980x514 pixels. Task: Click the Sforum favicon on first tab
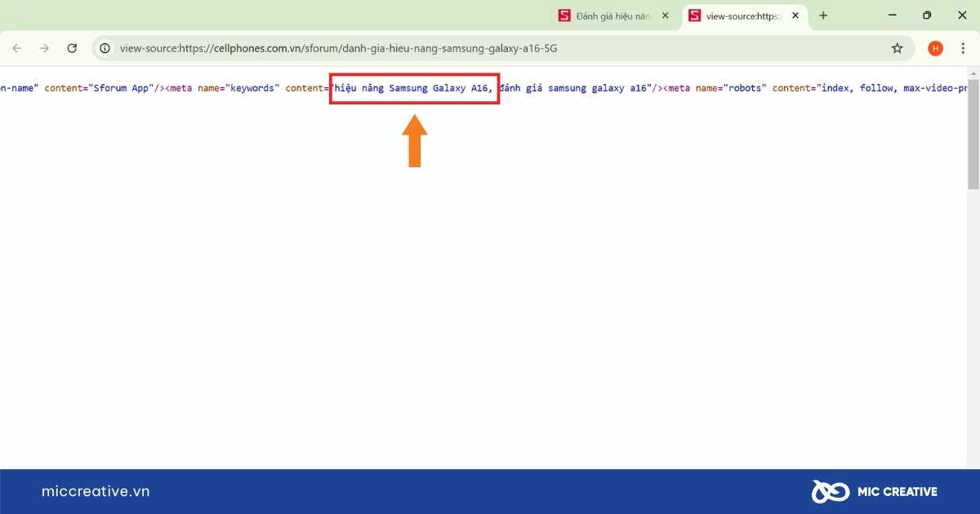point(564,16)
